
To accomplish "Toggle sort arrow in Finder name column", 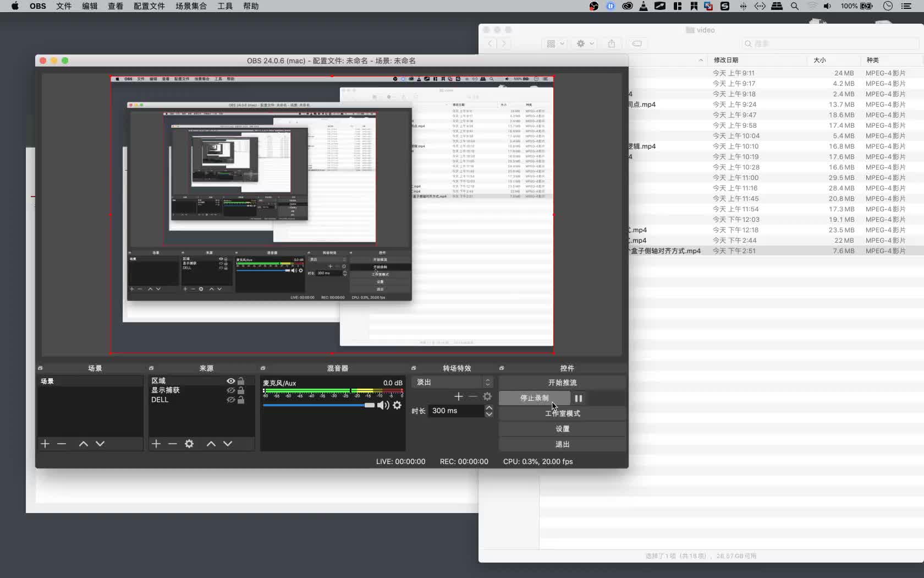I will click(701, 60).
